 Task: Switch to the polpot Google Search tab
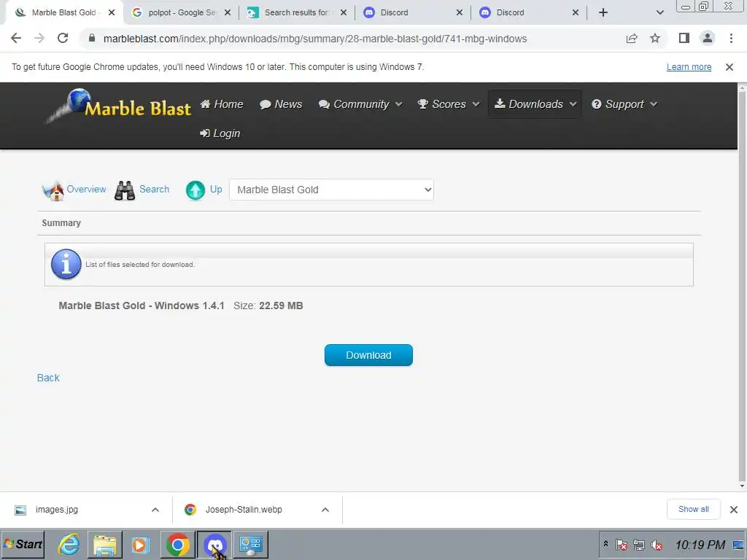[181, 12]
